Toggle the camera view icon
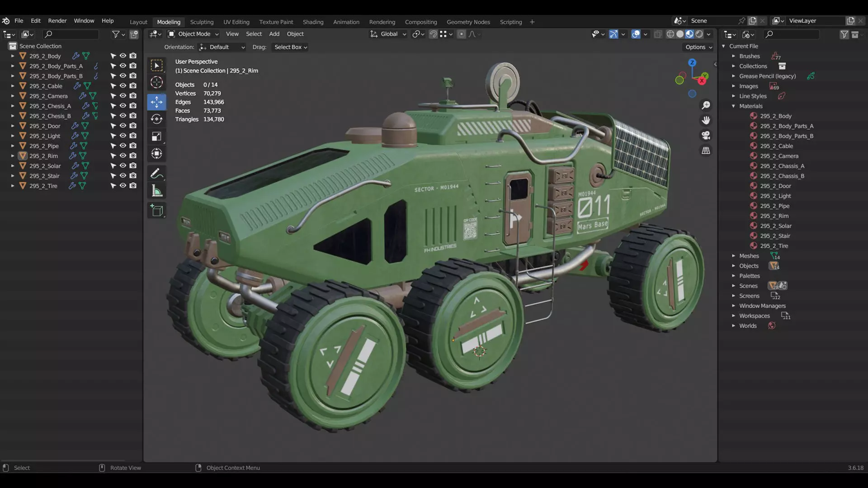 tap(706, 136)
